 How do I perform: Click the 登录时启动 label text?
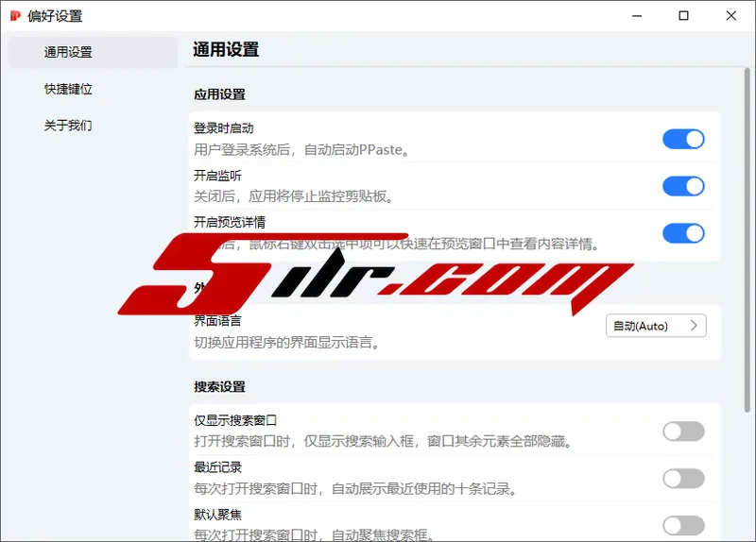click(x=224, y=128)
